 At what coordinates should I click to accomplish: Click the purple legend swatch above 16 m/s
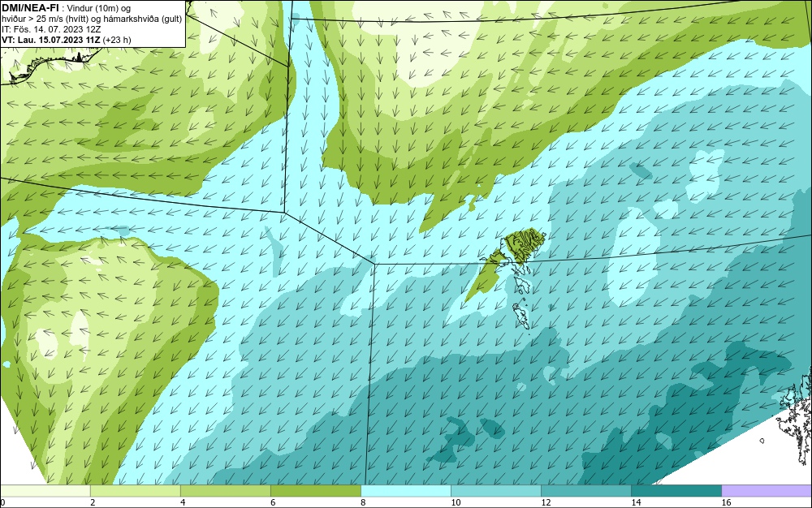coord(767,491)
